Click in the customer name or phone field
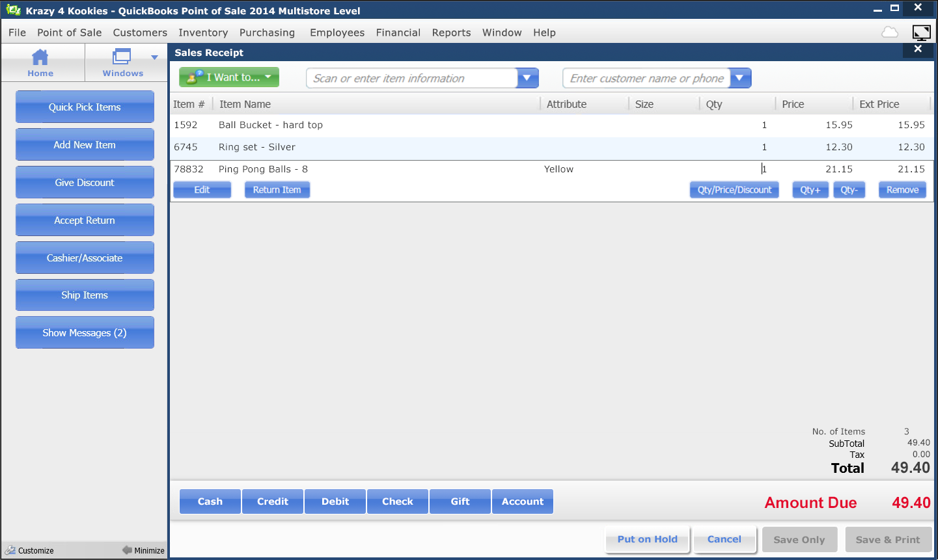 tap(646, 78)
